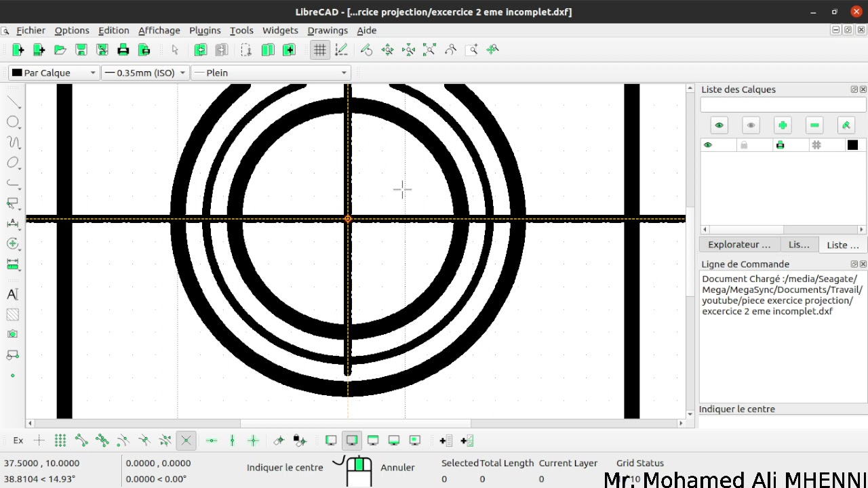Click the Save As toolbar icon

pyautogui.click(x=102, y=49)
